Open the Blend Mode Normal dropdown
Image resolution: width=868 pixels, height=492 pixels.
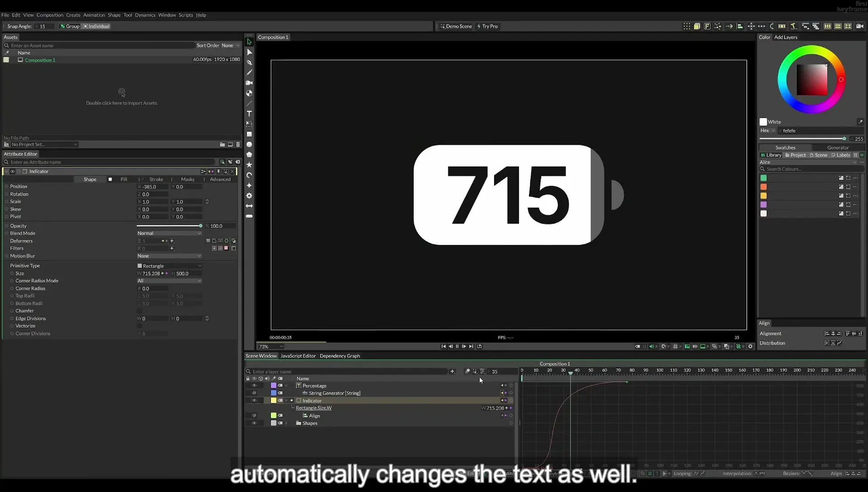(x=169, y=233)
